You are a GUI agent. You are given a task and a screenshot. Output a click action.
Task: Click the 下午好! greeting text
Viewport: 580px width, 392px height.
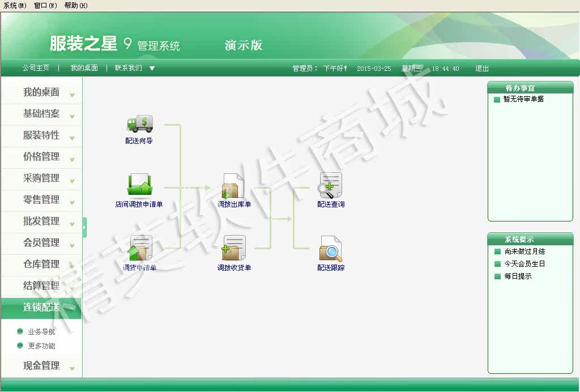(335, 69)
